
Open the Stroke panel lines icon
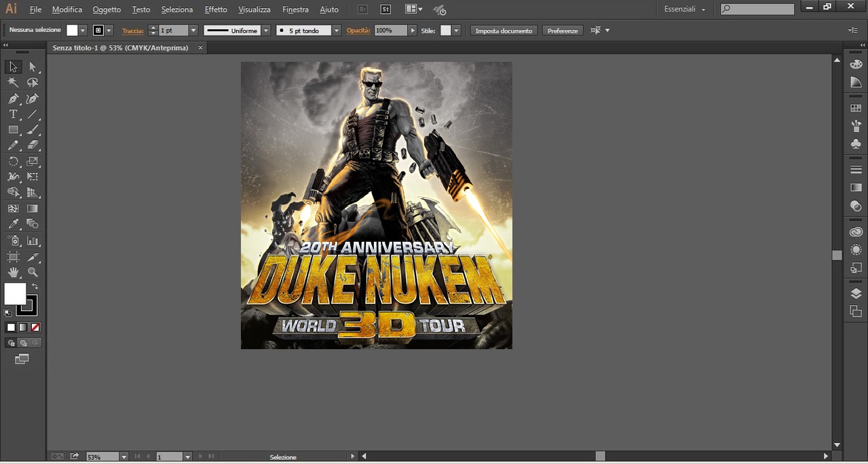tap(856, 169)
